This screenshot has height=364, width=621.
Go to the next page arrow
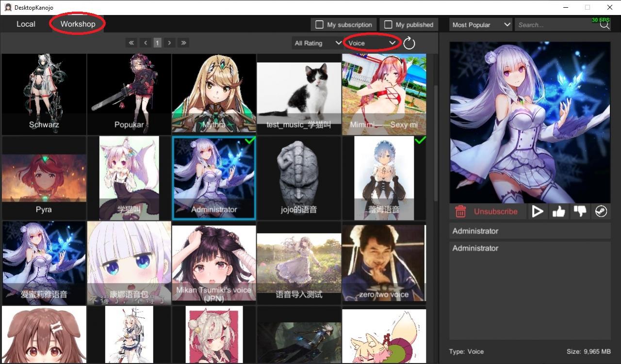(x=169, y=43)
